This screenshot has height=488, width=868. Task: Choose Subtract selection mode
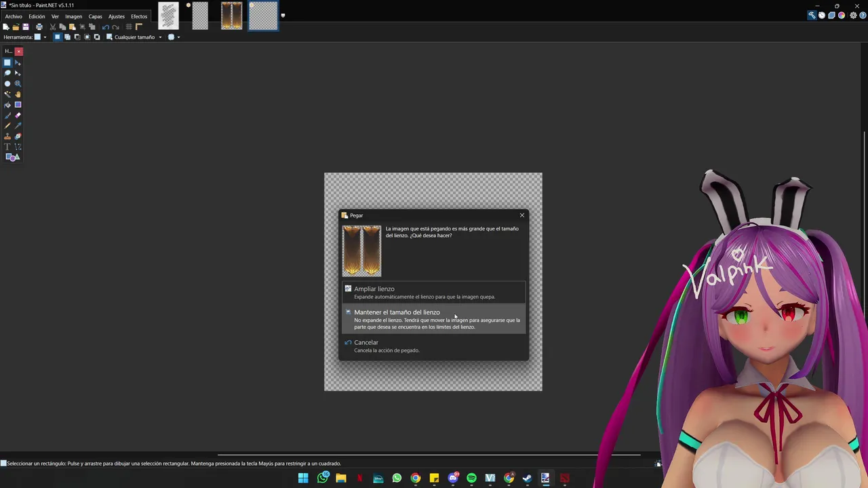coord(77,37)
